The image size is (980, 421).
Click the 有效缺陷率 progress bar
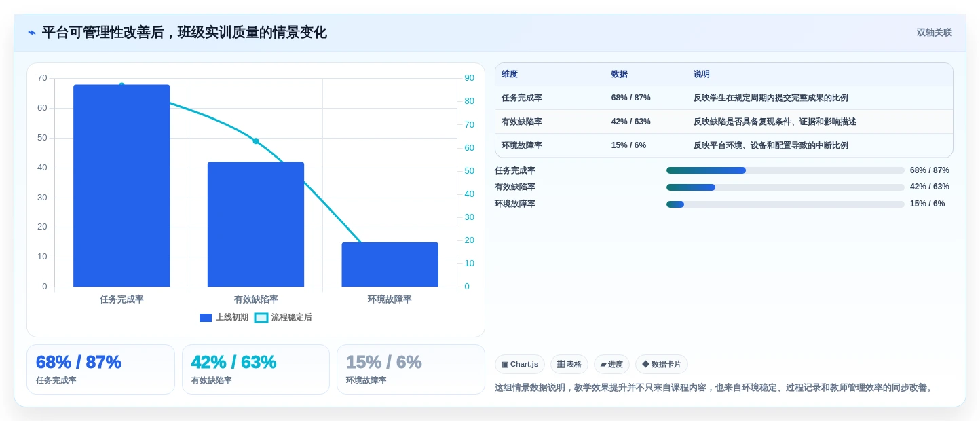(x=785, y=187)
